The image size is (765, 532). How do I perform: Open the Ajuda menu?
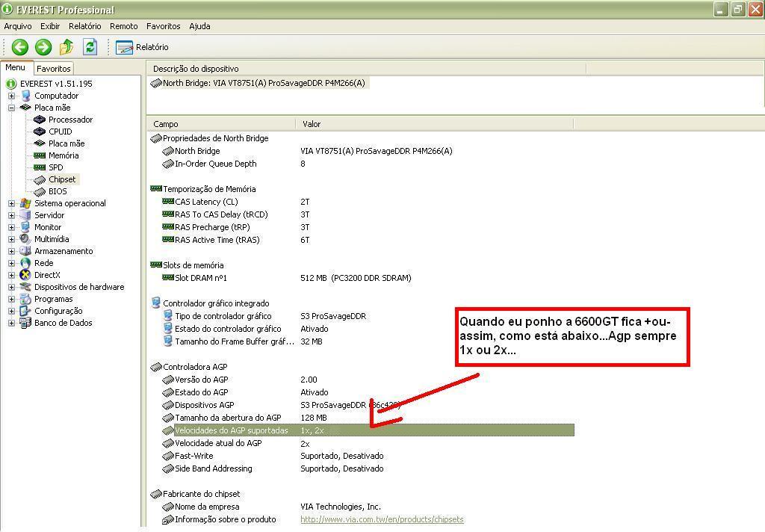coord(199,26)
